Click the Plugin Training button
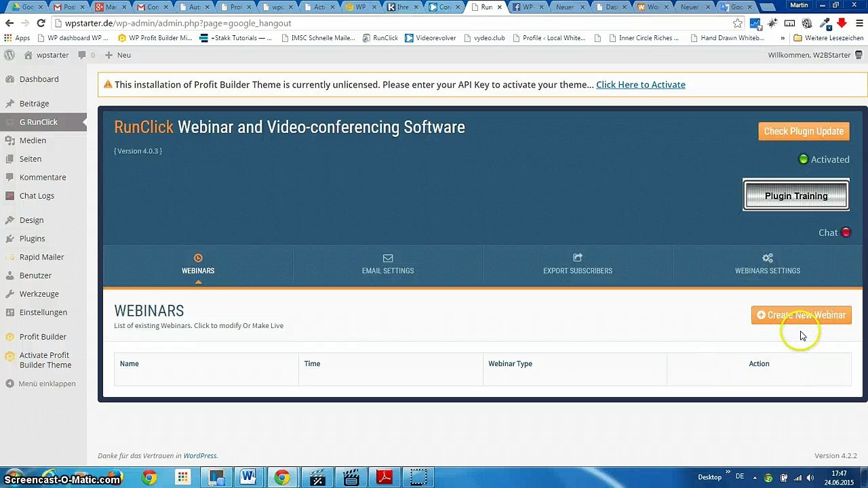This screenshot has width=868, height=488. (x=796, y=196)
